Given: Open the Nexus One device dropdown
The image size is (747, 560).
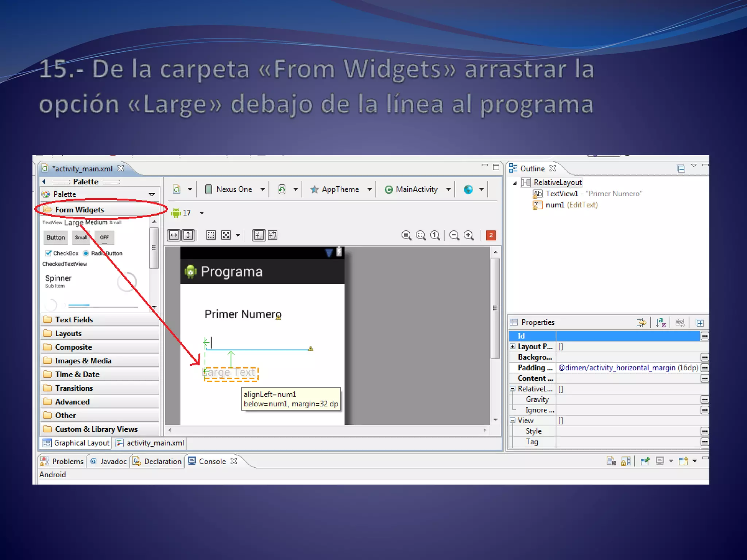Looking at the screenshot, I should click(x=235, y=189).
